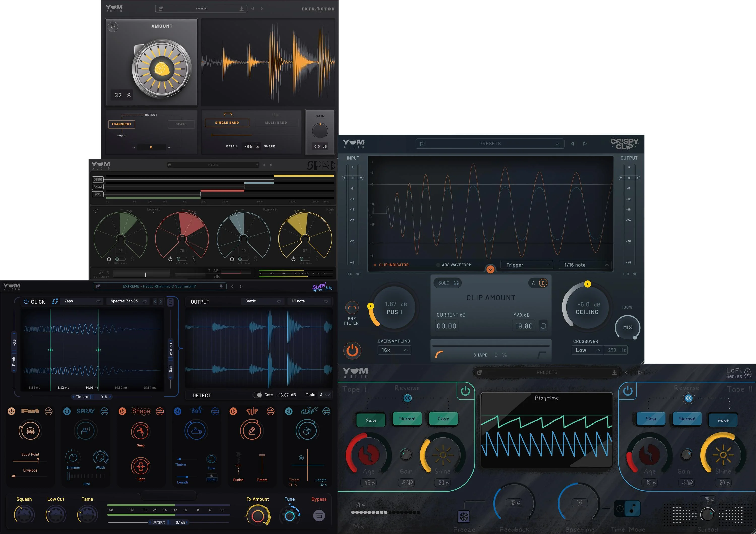Open the Mode A dropdown in DETECT
The image size is (756, 534).
pos(325,395)
